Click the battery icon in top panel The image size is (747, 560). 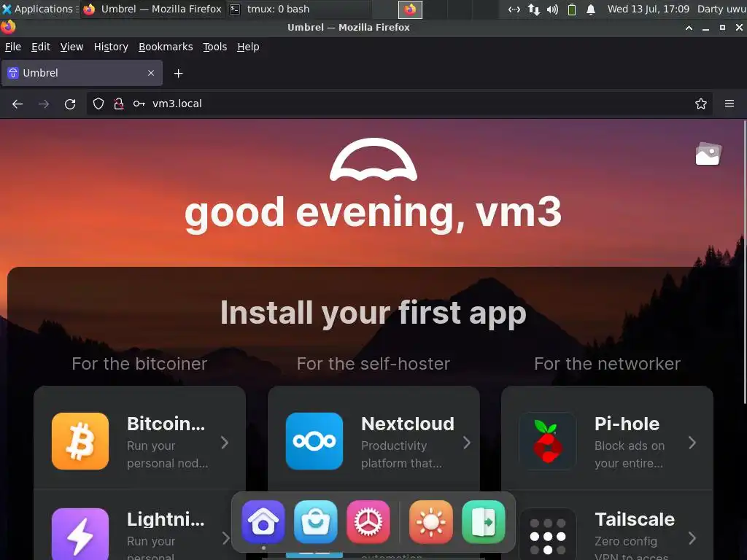572,9
